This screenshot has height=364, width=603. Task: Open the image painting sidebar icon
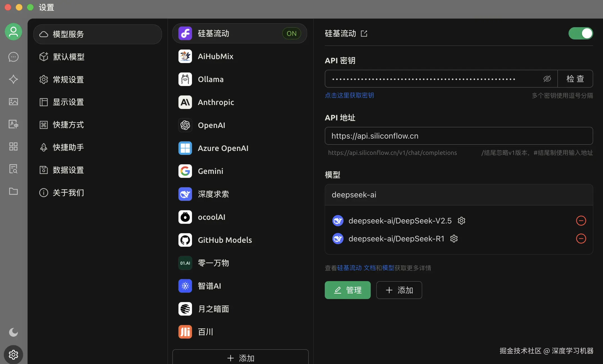tap(13, 102)
